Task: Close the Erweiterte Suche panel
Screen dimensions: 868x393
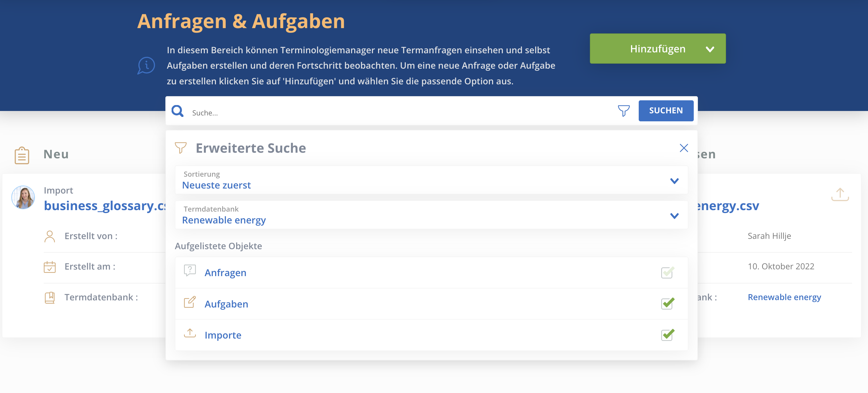Action: click(684, 148)
